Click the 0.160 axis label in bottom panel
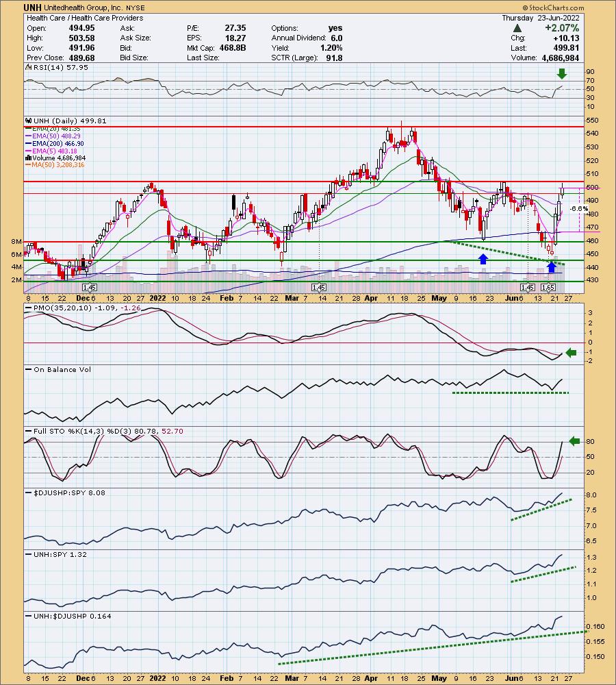Screen dimensions: 616x685 (x=595, y=627)
